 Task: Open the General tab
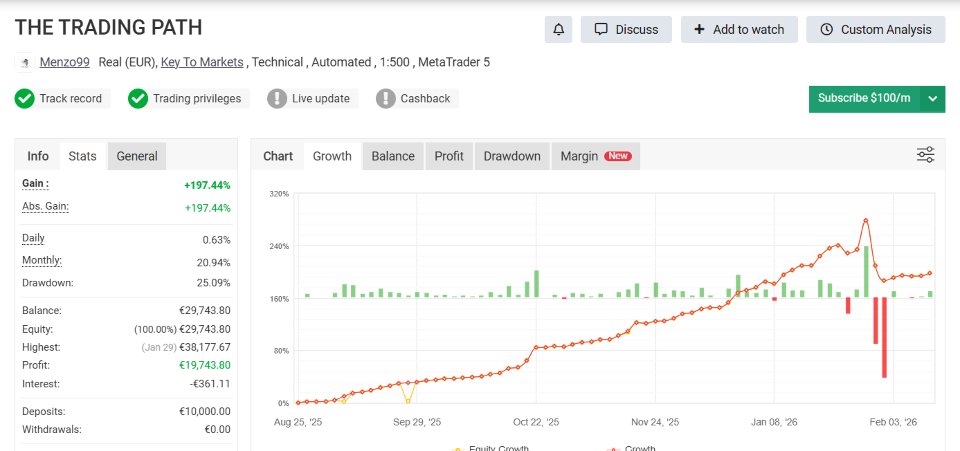137,156
